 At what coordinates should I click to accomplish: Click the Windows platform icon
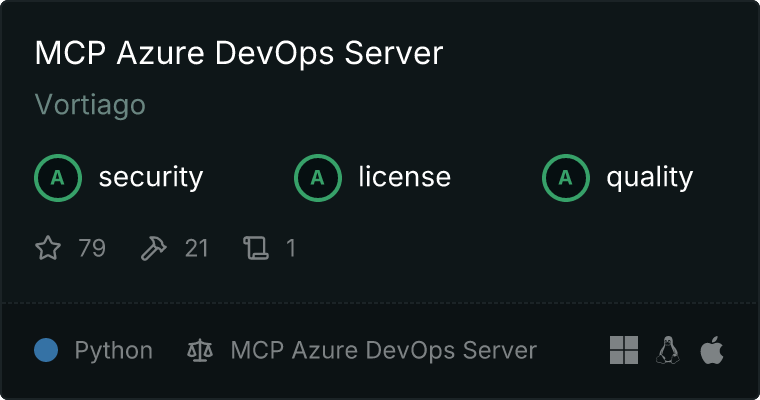[624, 350]
